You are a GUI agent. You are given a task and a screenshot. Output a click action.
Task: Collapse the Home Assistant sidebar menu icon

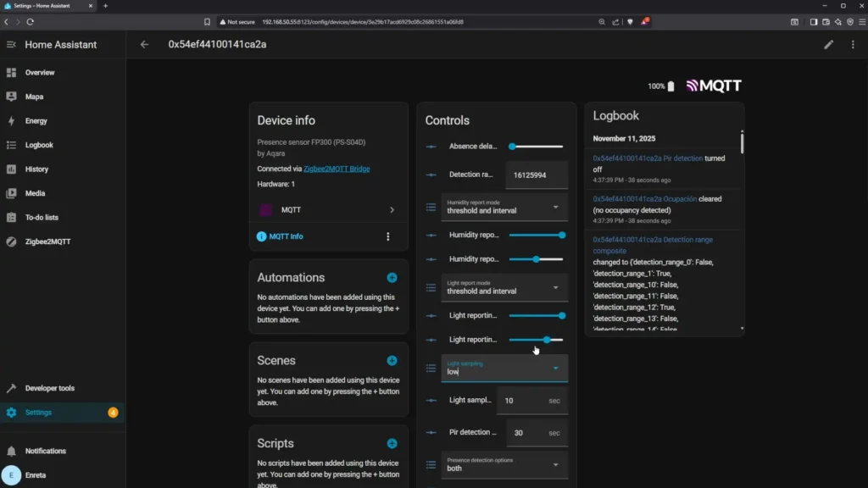tap(11, 45)
